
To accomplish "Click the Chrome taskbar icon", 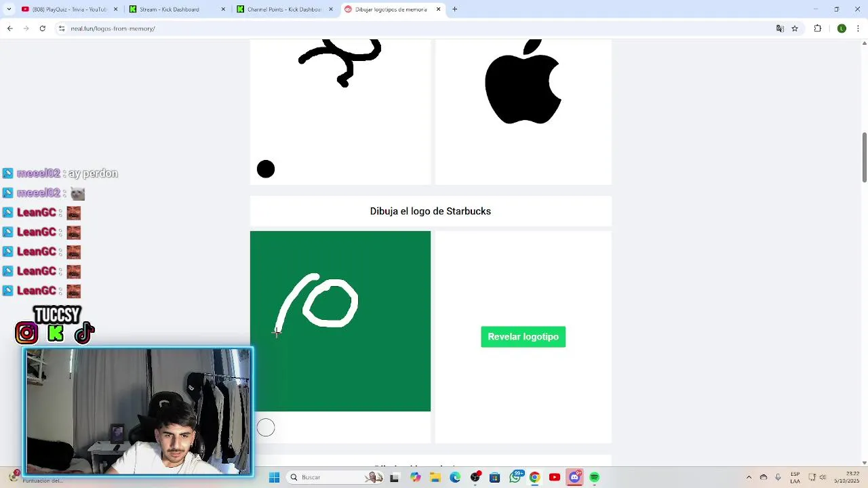I will [534, 477].
